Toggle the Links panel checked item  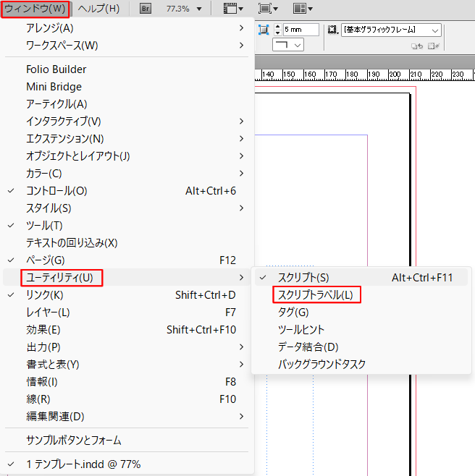pos(44,295)
